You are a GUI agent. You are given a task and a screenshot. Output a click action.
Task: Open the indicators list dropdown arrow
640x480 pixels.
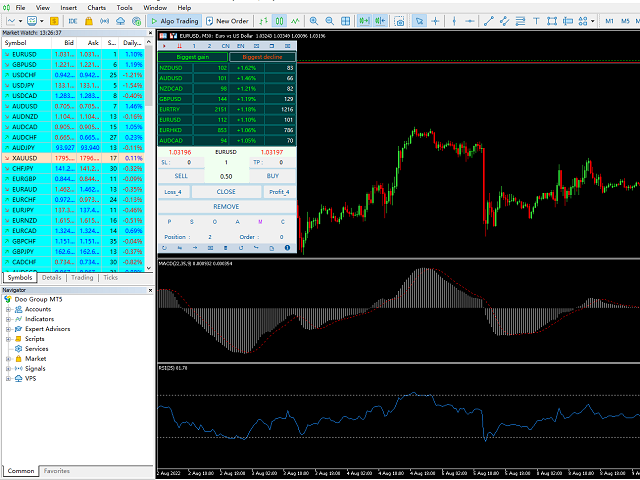[42, 21]
